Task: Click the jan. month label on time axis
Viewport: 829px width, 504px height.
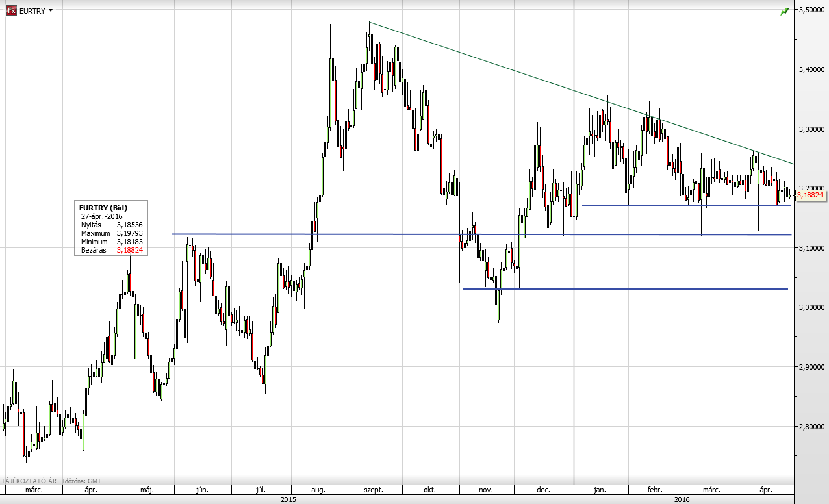Action: [601, 490]
